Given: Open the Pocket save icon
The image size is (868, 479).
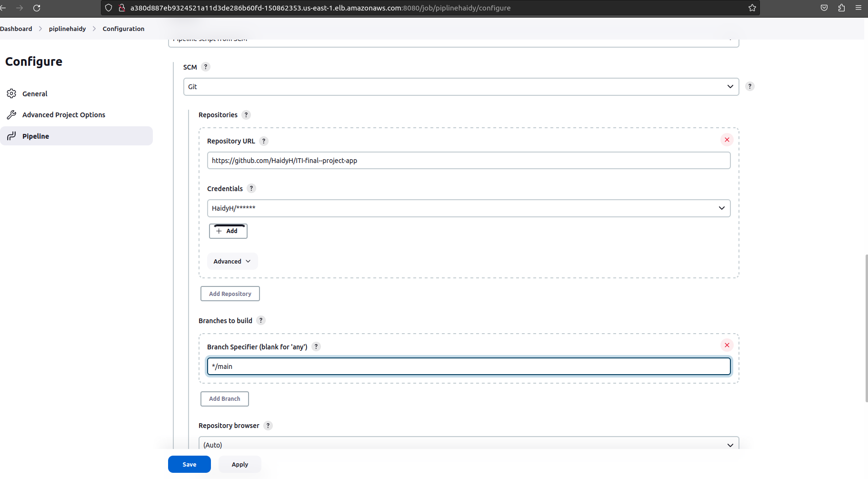Looking at the screenshot, I should [x=824, y=8].
